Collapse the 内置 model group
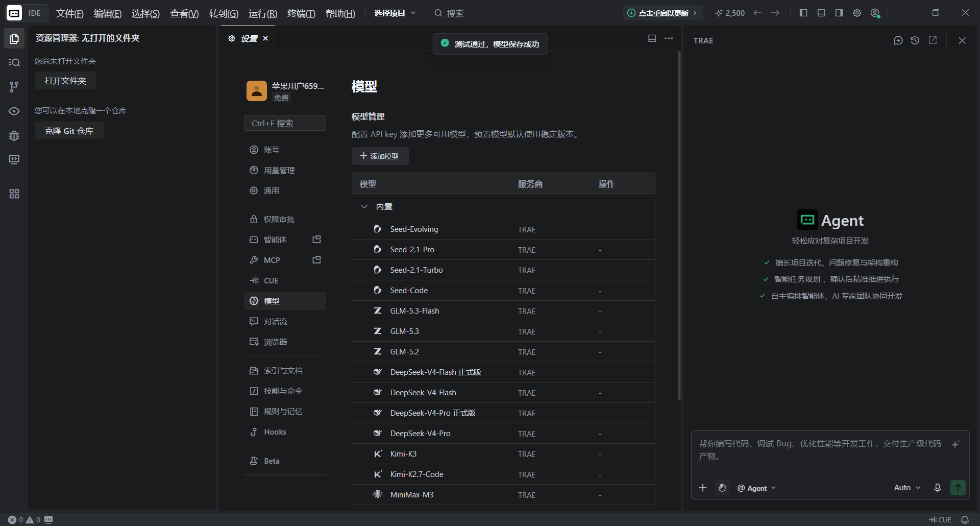980x526 pixels. 364,206
